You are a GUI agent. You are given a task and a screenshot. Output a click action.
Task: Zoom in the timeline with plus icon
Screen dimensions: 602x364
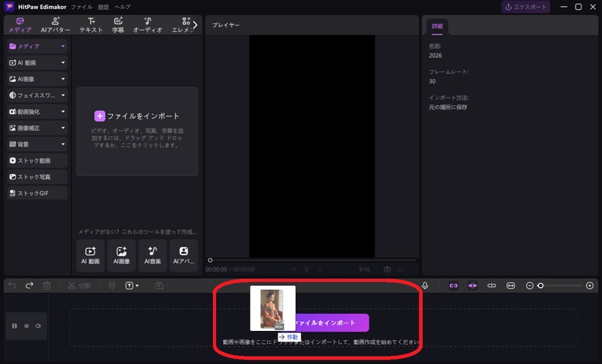pos(590,285)
